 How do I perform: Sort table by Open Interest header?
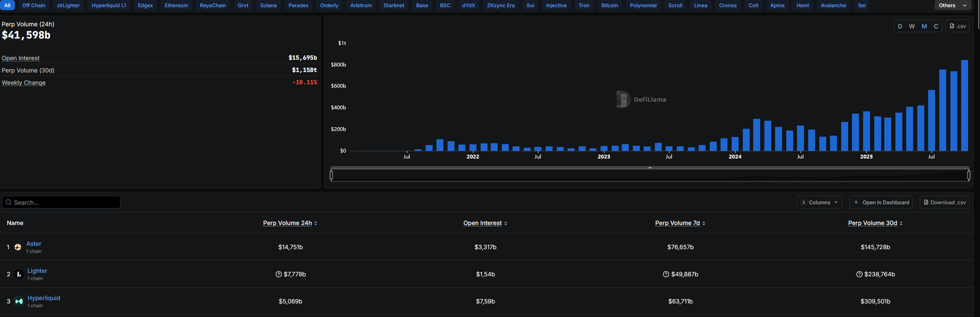point(482,223)
